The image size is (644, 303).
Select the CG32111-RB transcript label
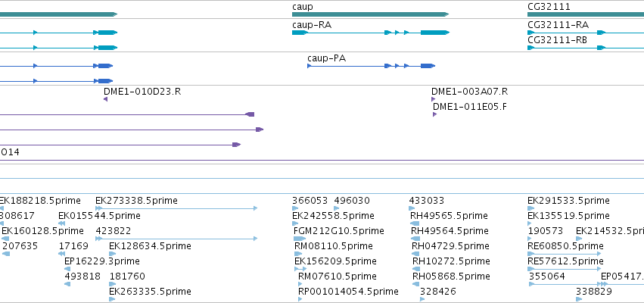[x=557, y=40]
